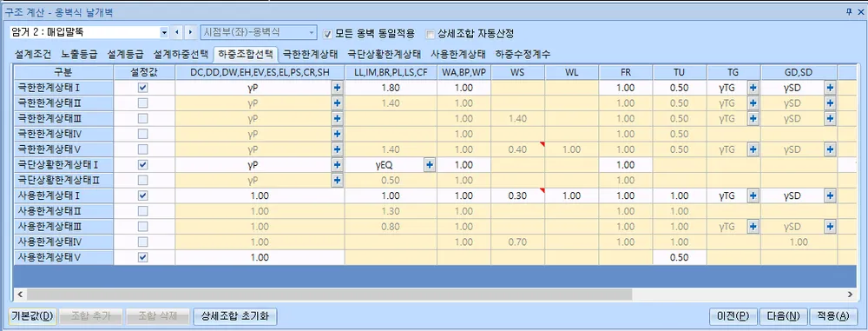The width and height of the screenshot is (868, 331).
Task: Toggle 상세조합 자동산정 checkbox
Action: tap(431, 34)
